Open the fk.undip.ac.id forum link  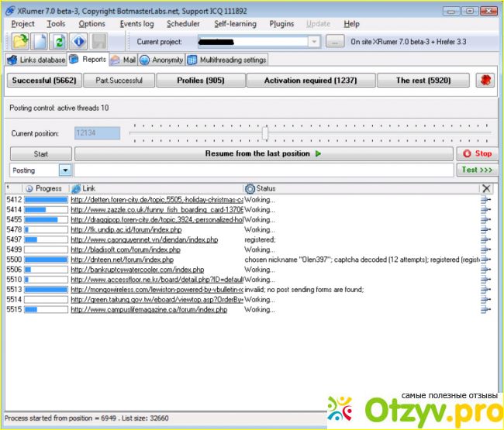click(126, 229)
